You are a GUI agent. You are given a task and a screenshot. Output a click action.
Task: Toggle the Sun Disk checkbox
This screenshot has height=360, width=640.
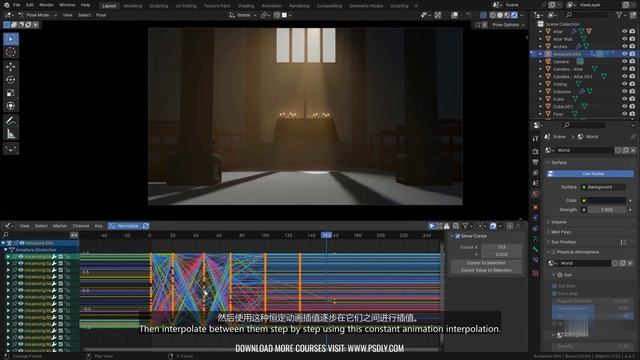pos(555,287)
